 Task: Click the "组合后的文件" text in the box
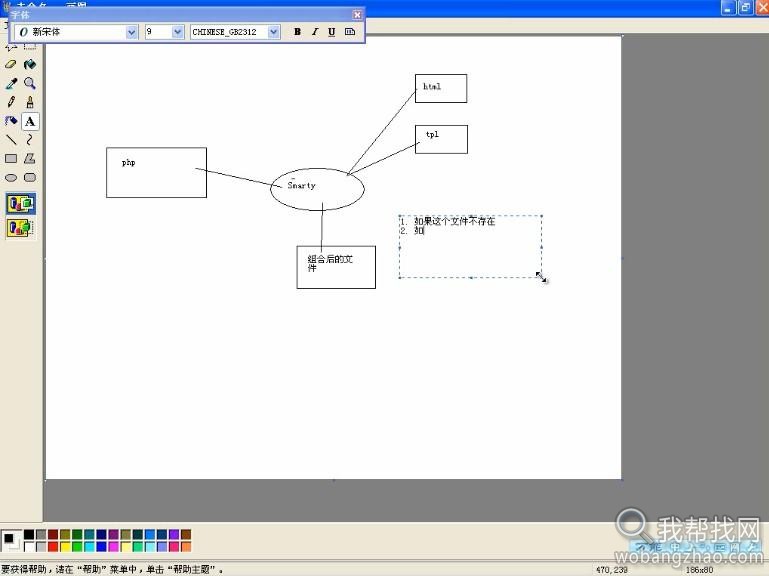click(x=330, y=263)
